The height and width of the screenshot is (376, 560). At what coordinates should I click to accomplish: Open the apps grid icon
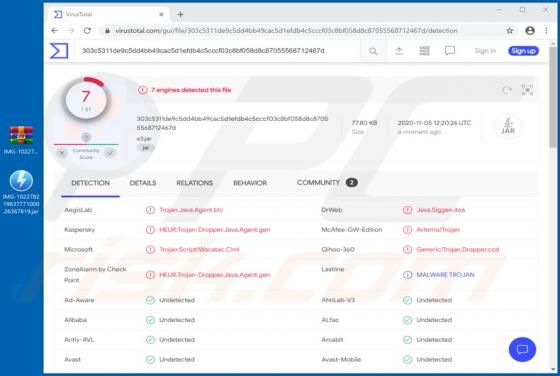[x=424, y=51]
